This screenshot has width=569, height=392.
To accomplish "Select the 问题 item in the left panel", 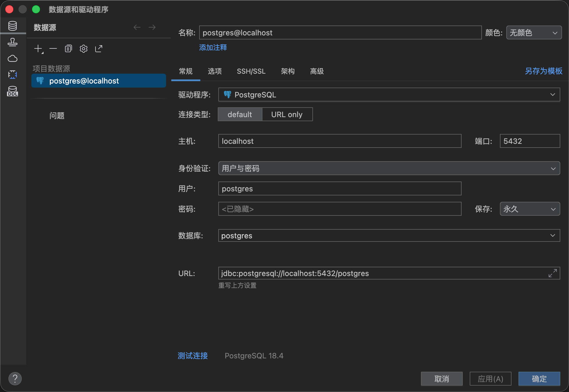I will 57,116.
